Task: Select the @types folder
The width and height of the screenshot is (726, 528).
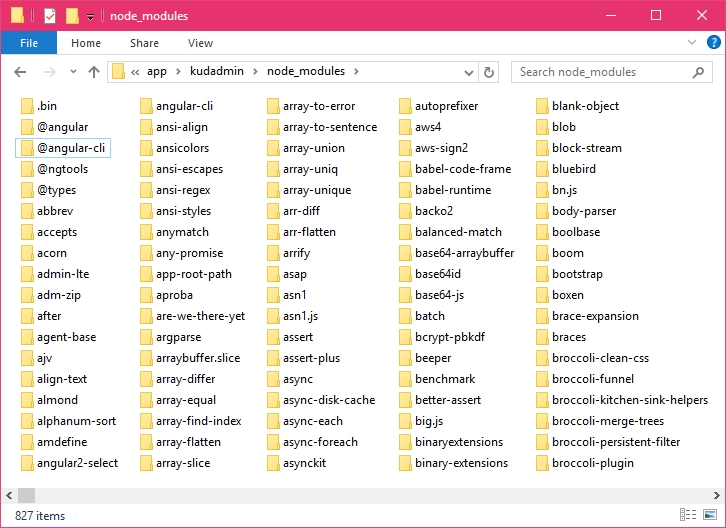Action: tap(49, 190)
